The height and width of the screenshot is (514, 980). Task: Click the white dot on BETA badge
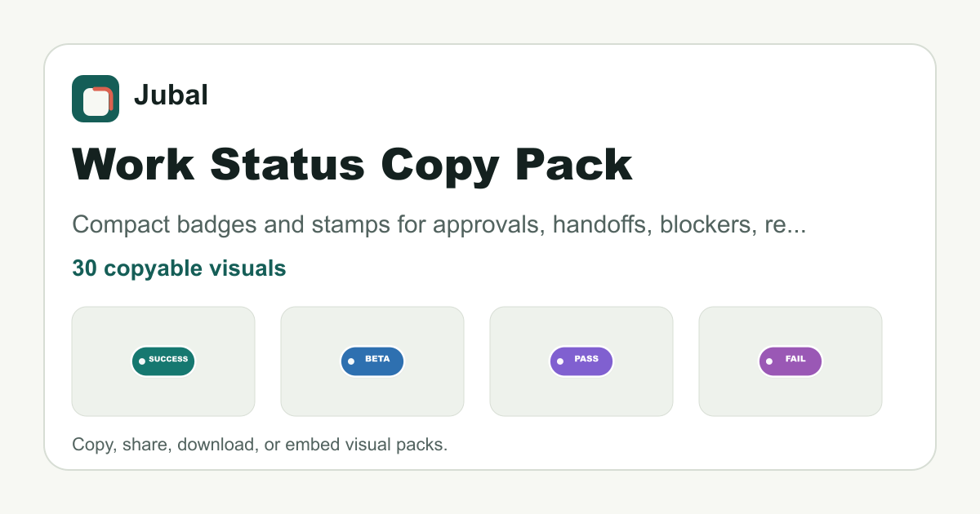pyautogui.click(x=351, y=361)
